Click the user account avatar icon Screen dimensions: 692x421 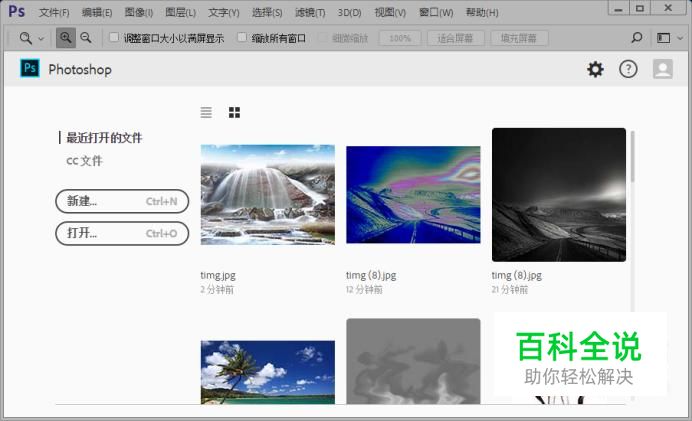pyautogui.click(x=662, y=69)
